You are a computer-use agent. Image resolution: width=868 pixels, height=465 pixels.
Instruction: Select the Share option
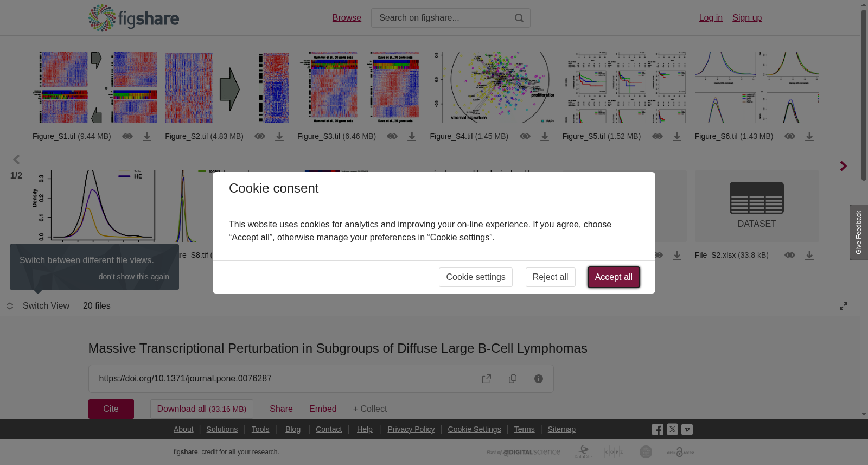[281, 409]
